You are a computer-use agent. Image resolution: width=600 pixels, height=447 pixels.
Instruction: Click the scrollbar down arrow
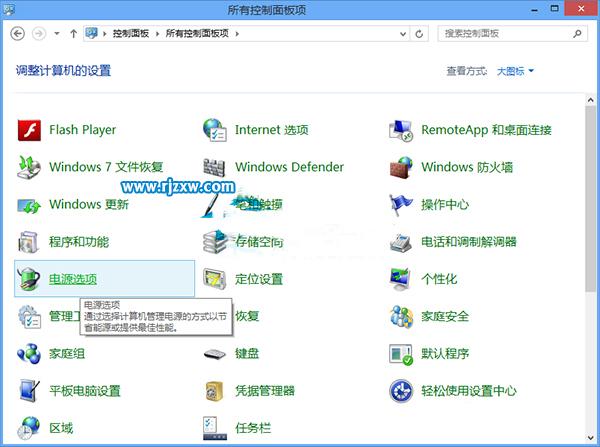click(590, 437)
